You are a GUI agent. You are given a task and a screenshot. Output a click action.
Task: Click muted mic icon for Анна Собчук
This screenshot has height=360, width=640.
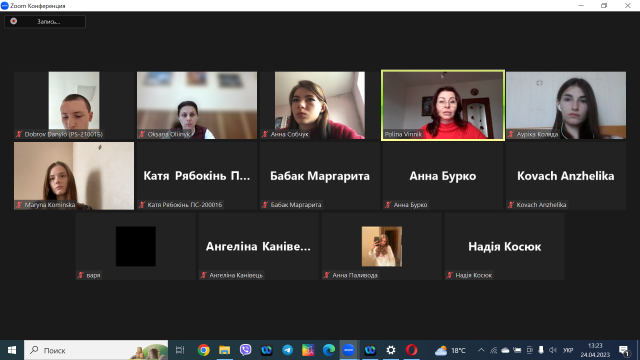click(265, 134)
